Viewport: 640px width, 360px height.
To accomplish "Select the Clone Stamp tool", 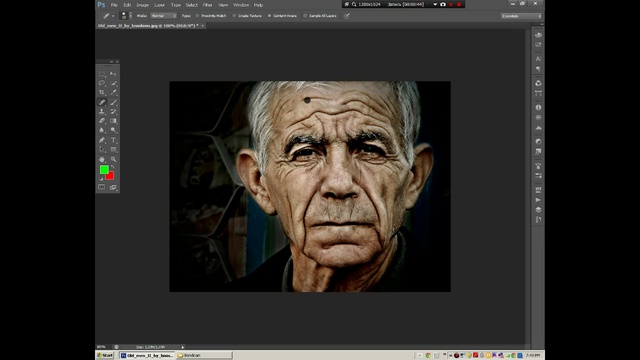I will pyautogui.click(x=102, y=111).
